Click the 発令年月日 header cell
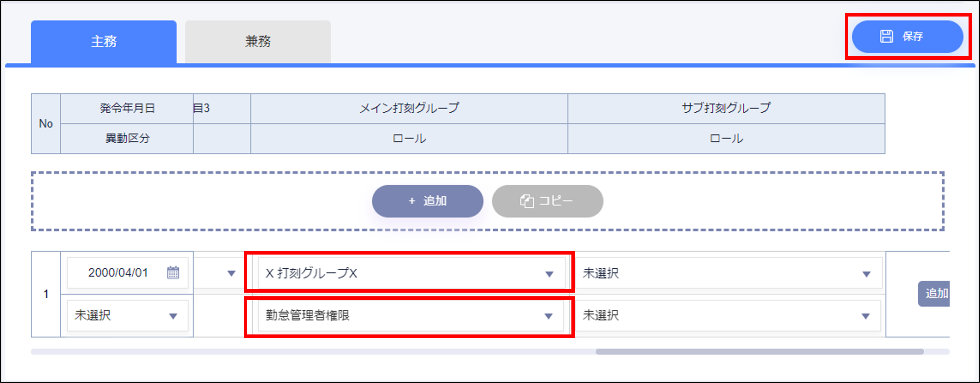 [x=127, y=109]
